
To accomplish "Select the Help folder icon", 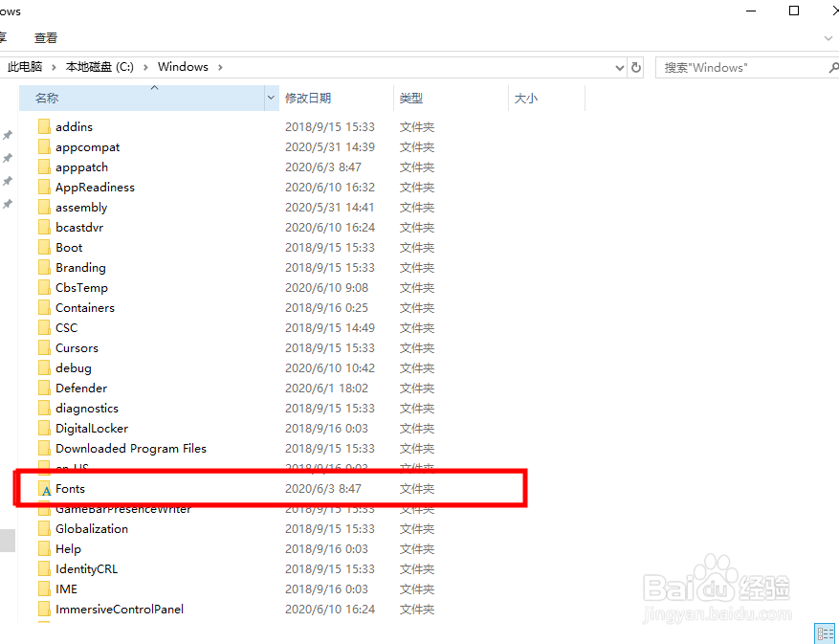I will 44,548.
